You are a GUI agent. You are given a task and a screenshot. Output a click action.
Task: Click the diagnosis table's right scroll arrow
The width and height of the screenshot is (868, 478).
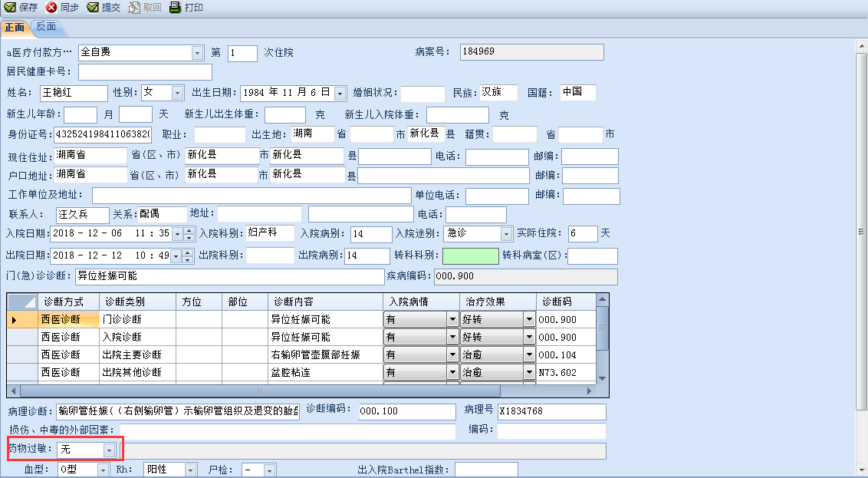tap(589, 391)
